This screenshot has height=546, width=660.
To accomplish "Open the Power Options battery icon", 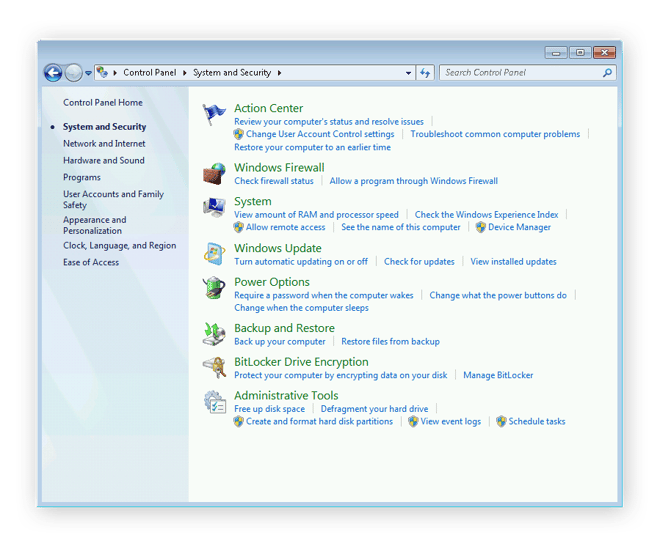I will 214,288.
